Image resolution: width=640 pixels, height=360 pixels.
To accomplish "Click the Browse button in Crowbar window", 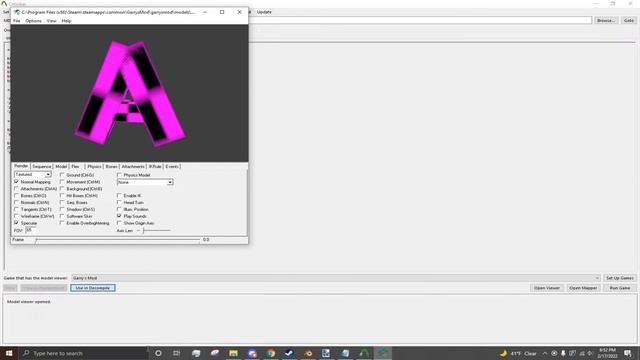I will tap(605, 20).
